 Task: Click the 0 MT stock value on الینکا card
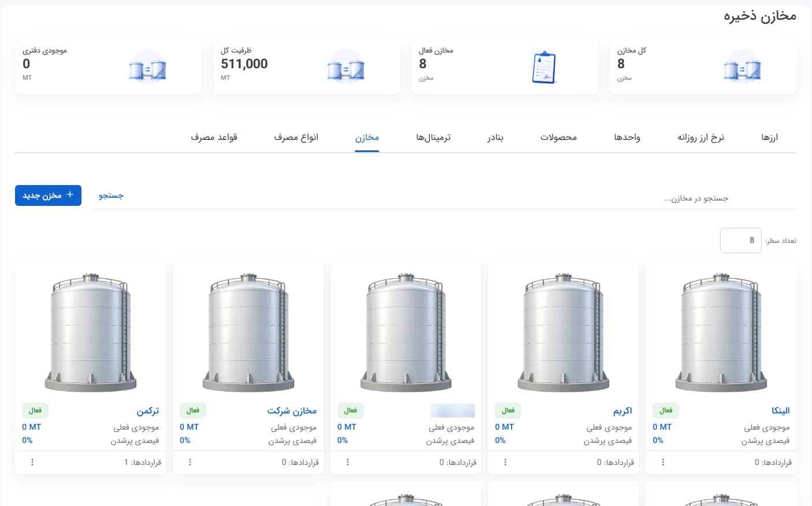pyautogui.click(x=662, y=427)
